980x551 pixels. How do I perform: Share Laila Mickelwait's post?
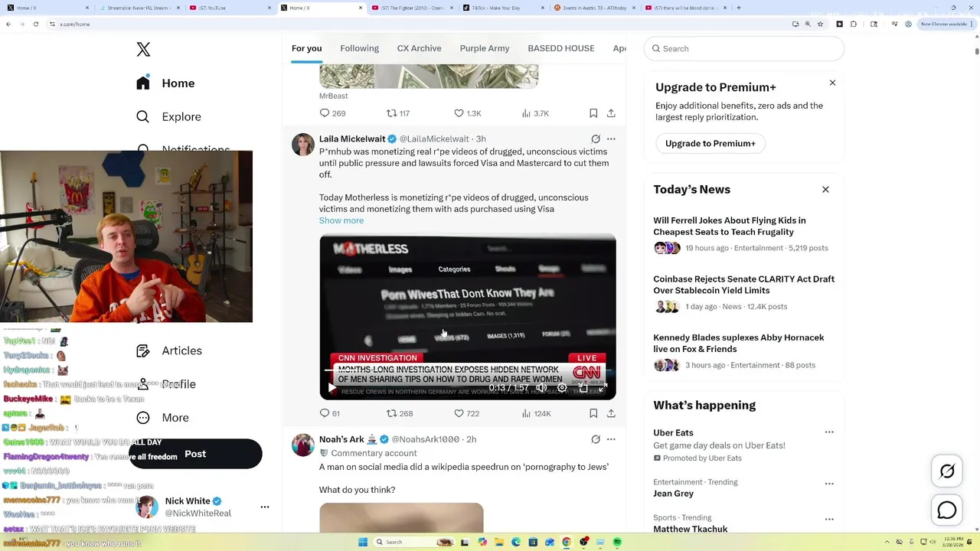(611, 413)
